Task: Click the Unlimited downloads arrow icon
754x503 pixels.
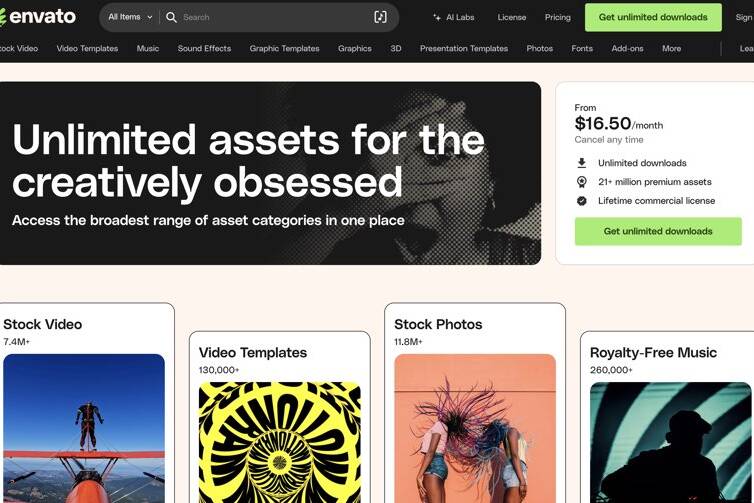Action: point(581,163)
